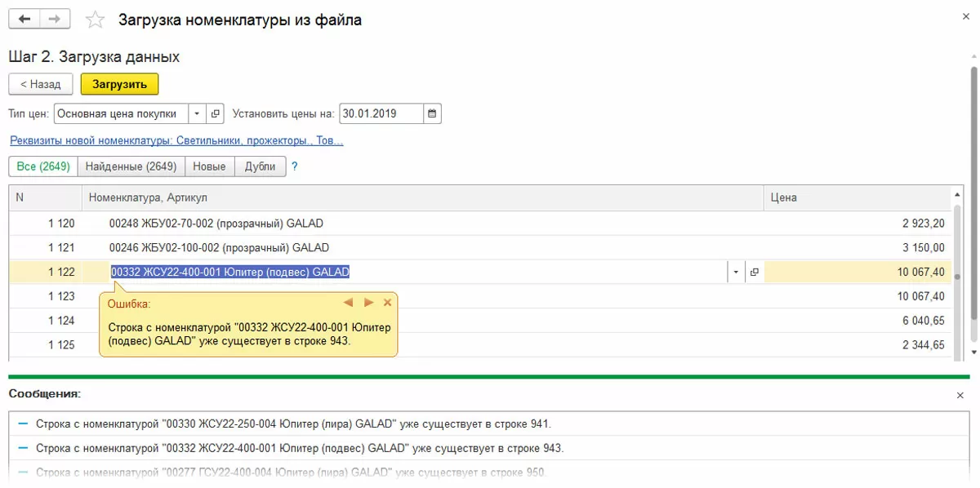Expand the Тип цен dropdown list
980x488 pixels.
coord(198,113)
